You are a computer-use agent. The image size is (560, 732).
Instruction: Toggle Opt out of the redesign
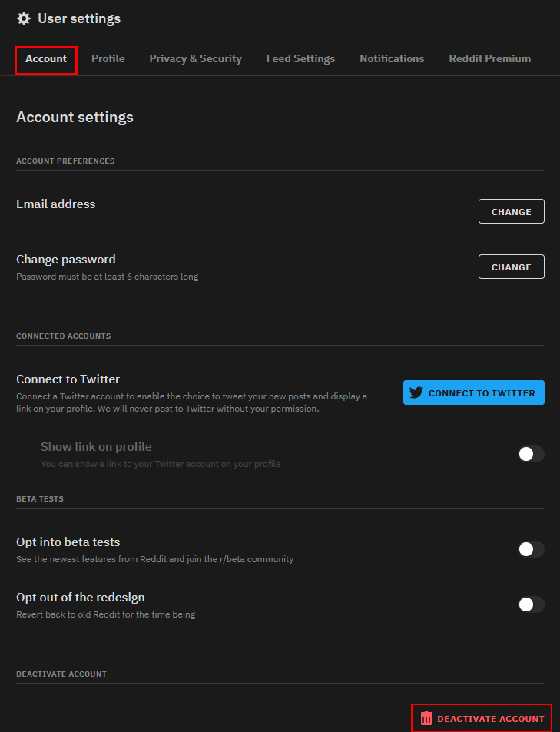(531, 604)
